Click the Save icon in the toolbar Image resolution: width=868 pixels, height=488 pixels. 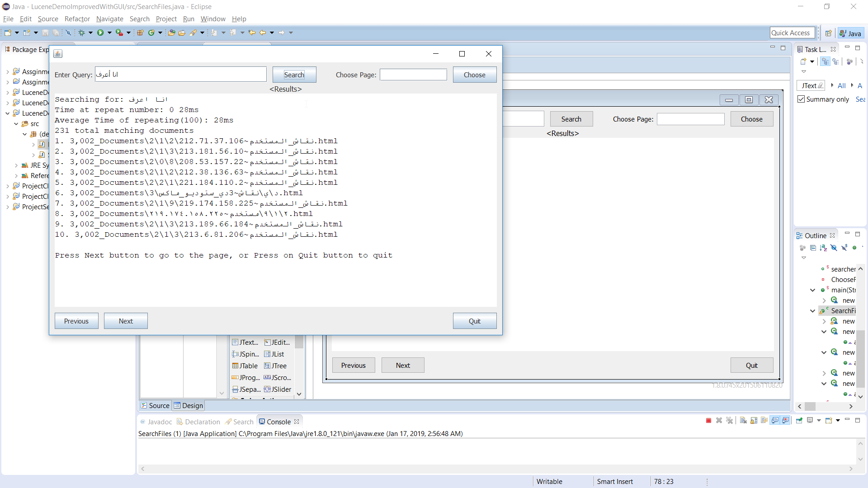tap(45, 33)
